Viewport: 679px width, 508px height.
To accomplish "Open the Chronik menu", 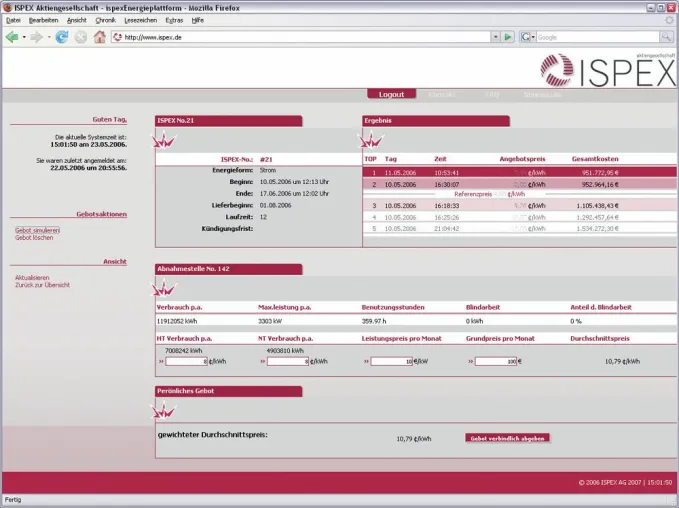I will (105, 20).
